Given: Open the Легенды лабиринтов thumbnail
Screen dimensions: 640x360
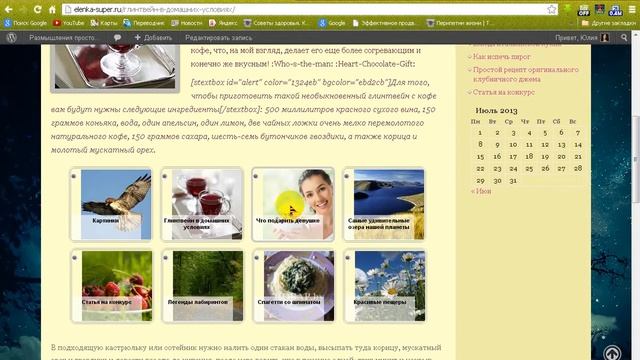Looking at the screenshot, I should coord(203,286).
